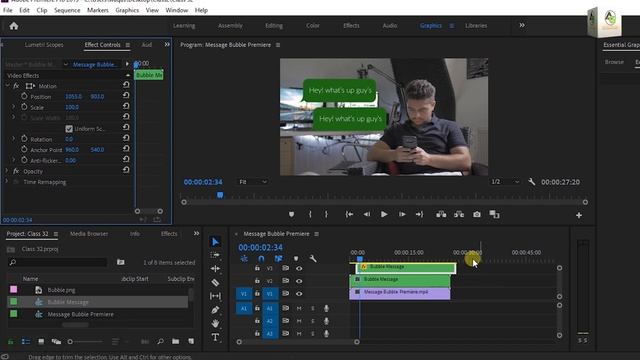
Task: Export frame with camera icon
Action: pos(477,214)
